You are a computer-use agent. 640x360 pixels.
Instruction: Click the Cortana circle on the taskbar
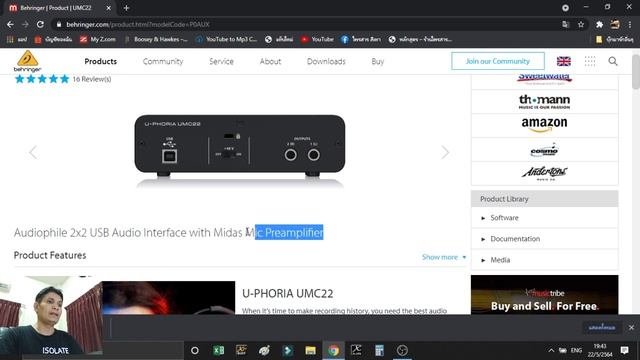pyautogui.click(x=195, y=350)
